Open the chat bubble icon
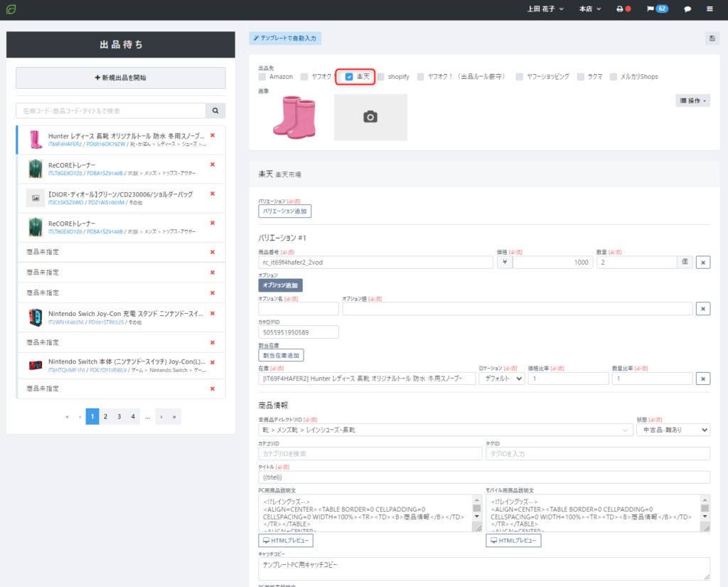Viewport: 728px width, 587px height. pyautogui.click(x=687, y=9)
